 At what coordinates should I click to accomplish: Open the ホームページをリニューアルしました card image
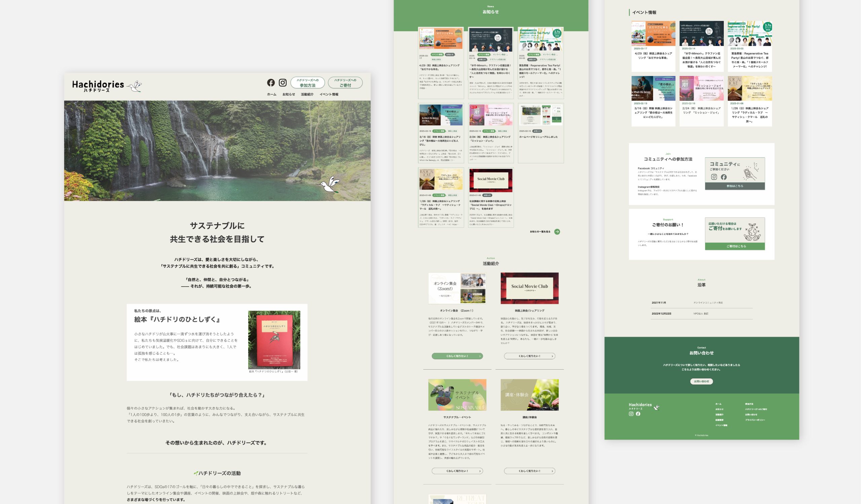(x=540, y=115)
